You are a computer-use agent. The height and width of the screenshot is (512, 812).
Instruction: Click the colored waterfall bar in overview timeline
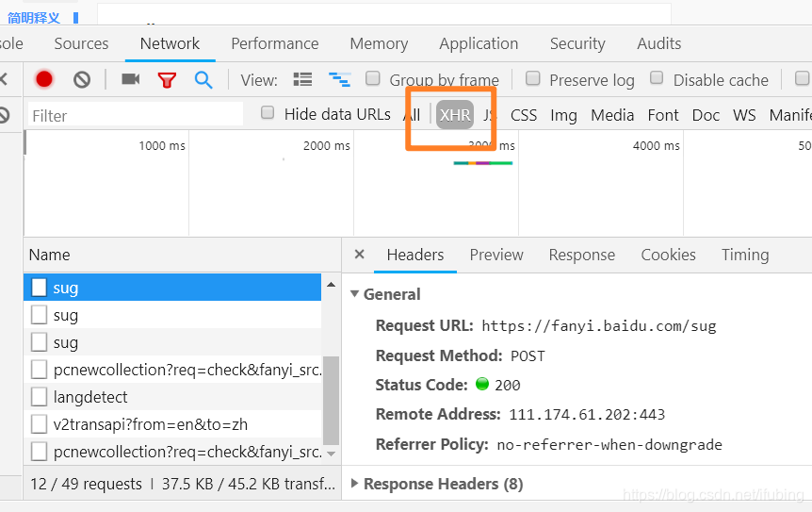[482, 163]
